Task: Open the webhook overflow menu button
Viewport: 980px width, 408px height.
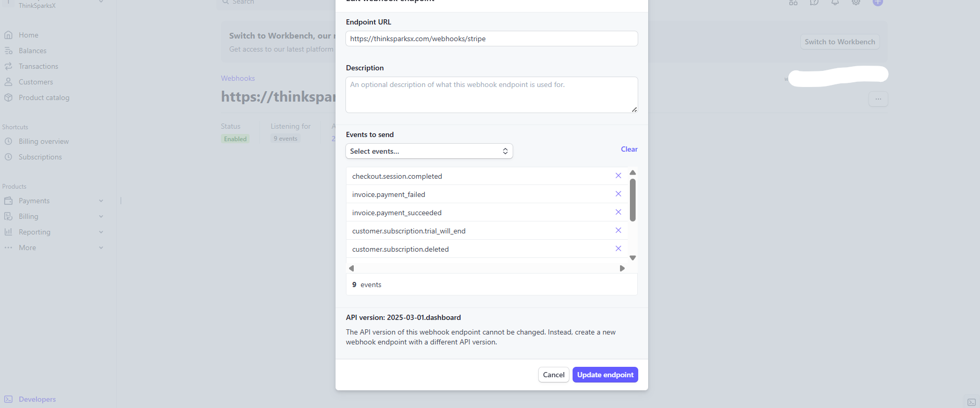Action: pos(878,99)
